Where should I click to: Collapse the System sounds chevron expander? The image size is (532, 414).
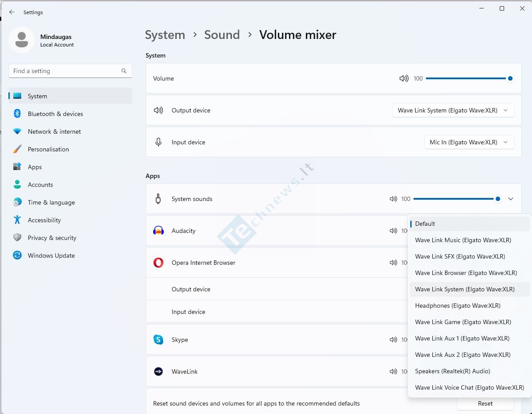tap(511, 199)
